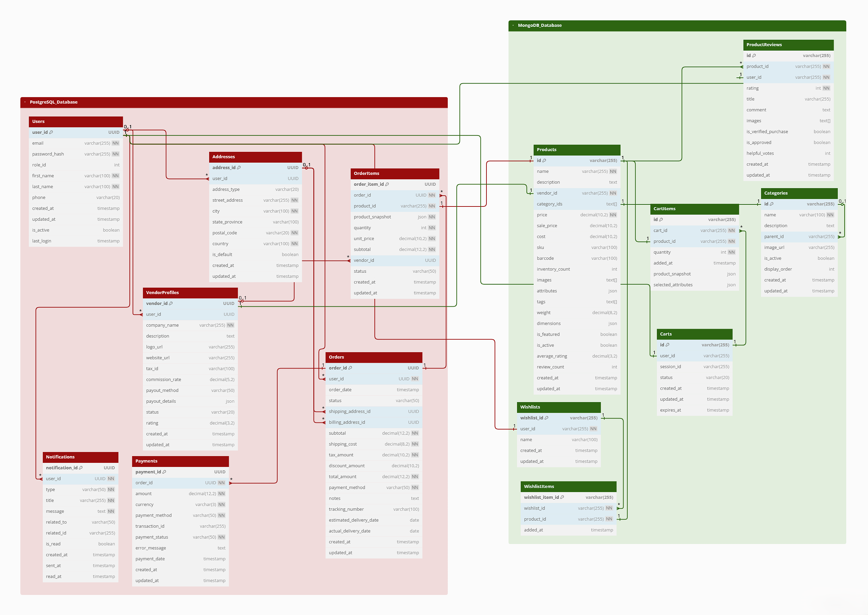Click the shipping_address_id row in Orders
This screenshot has height=615, width=868.
coord(374,412)
